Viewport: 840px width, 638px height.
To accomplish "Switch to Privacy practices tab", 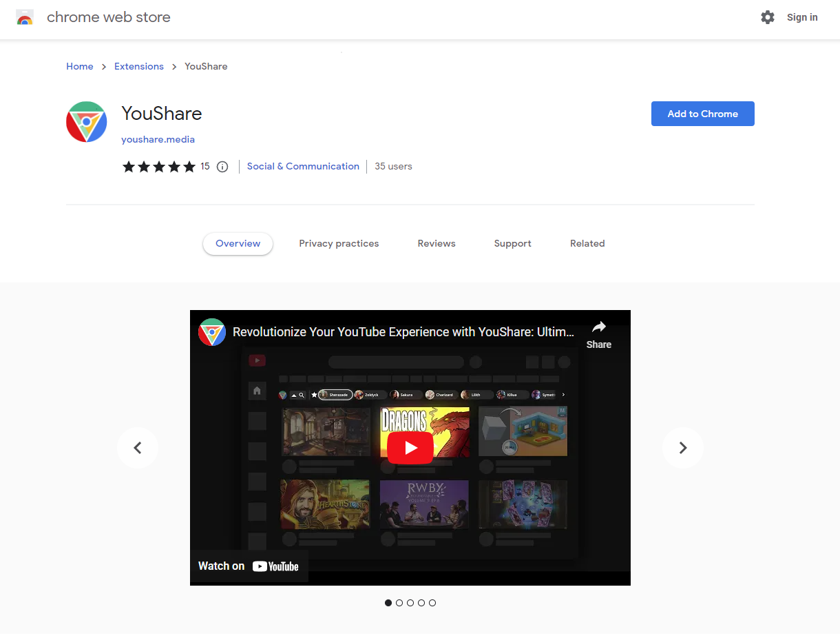I will click(x=339, y=243).
